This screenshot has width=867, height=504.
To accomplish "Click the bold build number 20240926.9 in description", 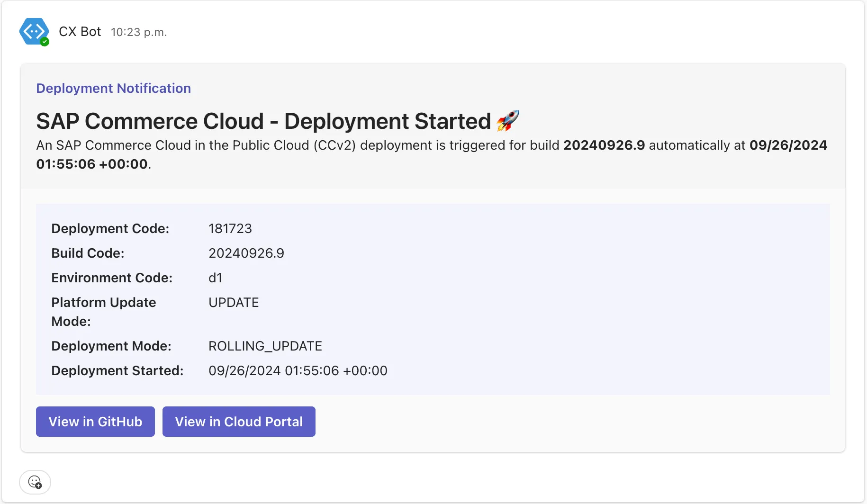I will 604,145.
